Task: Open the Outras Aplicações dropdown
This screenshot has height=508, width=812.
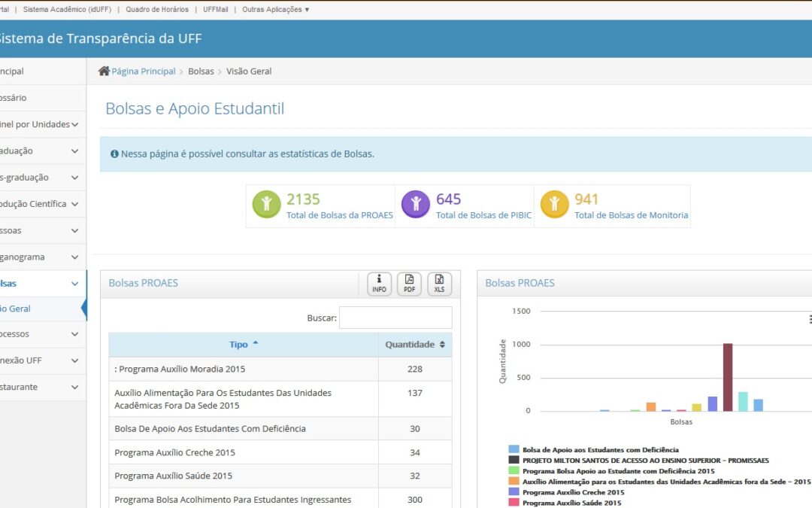Action: point(275,10)
